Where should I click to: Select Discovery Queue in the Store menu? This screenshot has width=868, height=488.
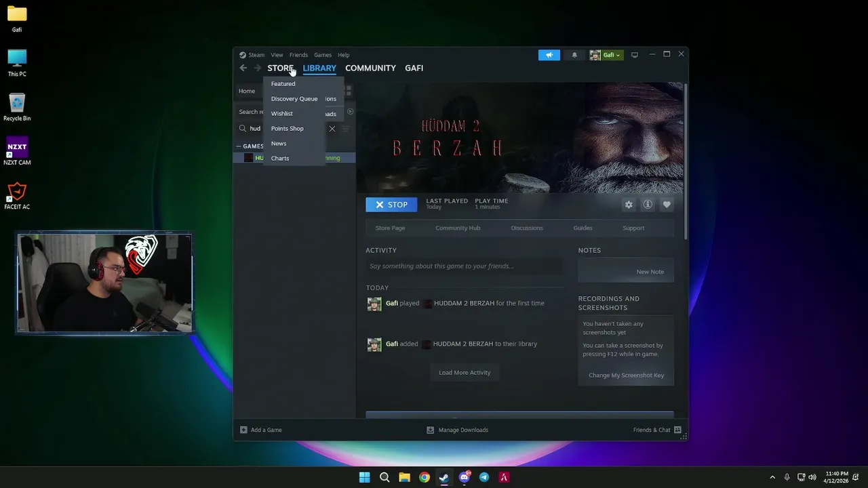[294, 99]
